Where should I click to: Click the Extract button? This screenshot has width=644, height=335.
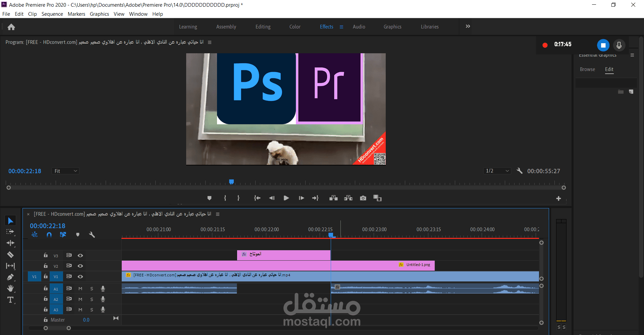point(348,198)
